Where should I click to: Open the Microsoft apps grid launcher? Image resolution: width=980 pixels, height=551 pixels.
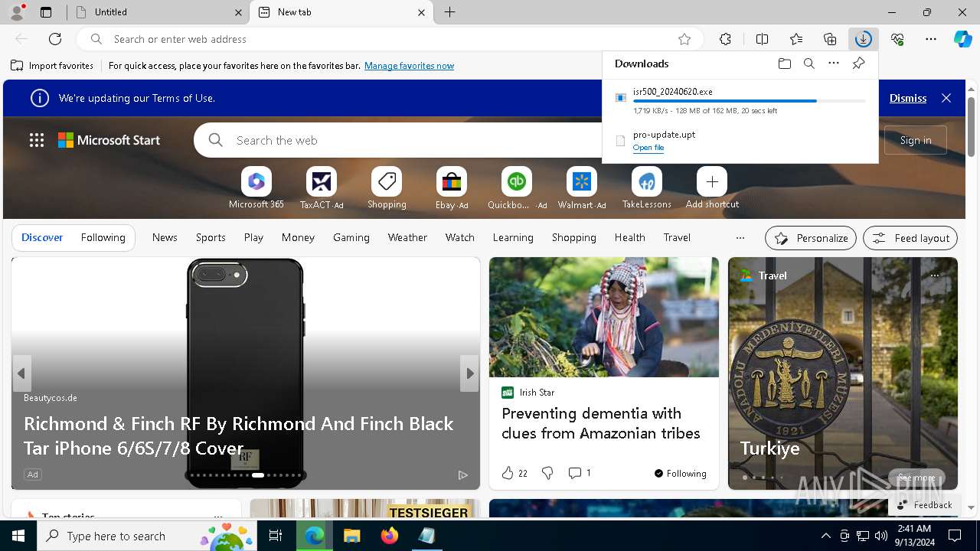point(37,140)
